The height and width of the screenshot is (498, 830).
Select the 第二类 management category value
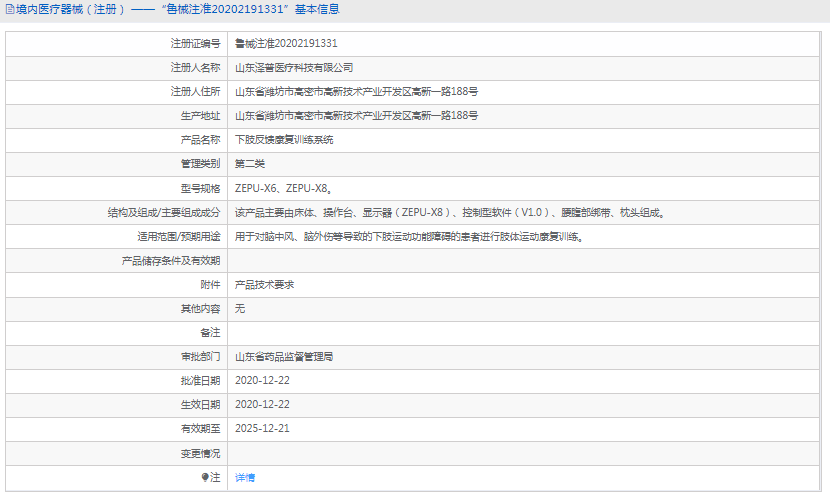[x=250, y=164]
